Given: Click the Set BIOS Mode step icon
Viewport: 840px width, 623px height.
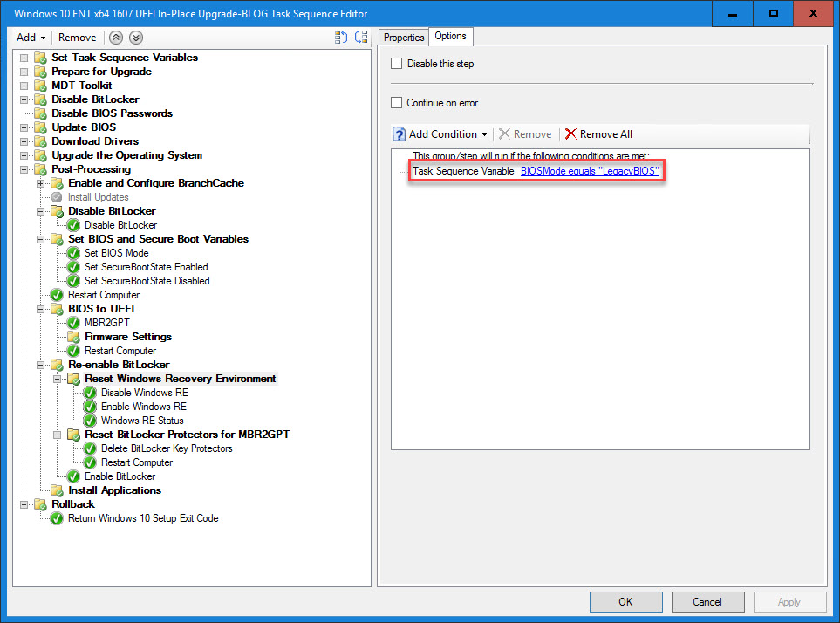Looking at the screenshot, I should (73, 253).
